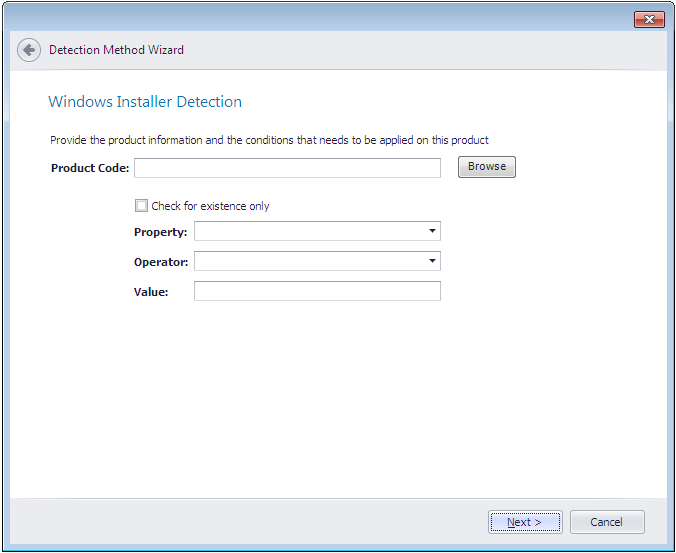Click the product information instruction text
This screenshot has width=676, height=553.
pyautogui.click(x=269, y=140)
